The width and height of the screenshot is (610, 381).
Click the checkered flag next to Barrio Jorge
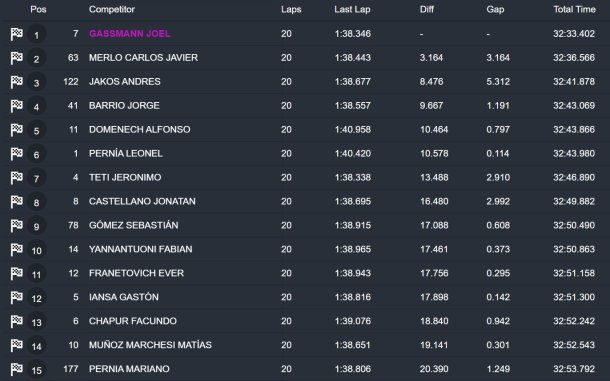pyautogui.click(x=16, y=106)
